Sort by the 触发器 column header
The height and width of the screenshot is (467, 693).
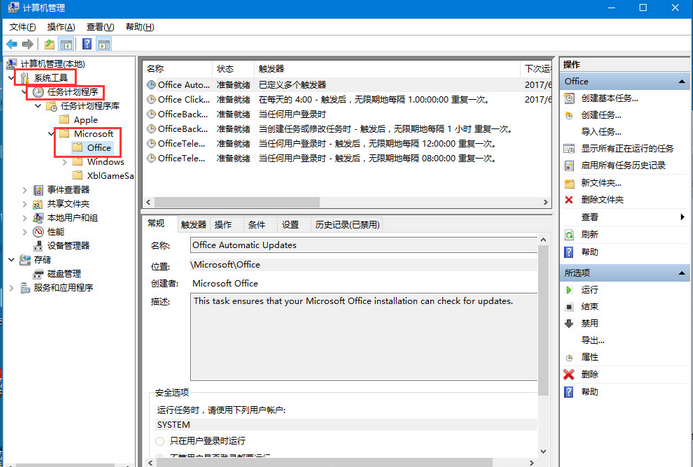[x=387, y=69]
